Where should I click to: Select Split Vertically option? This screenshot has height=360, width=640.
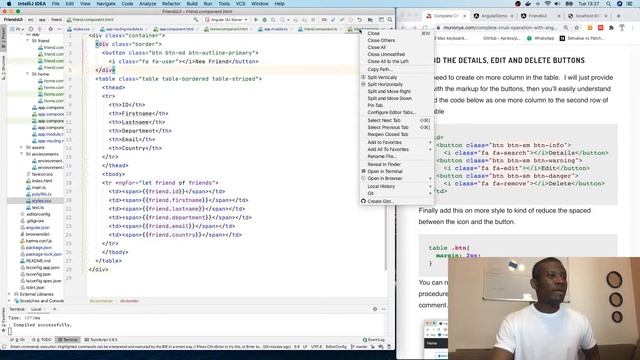pos(396,77)
